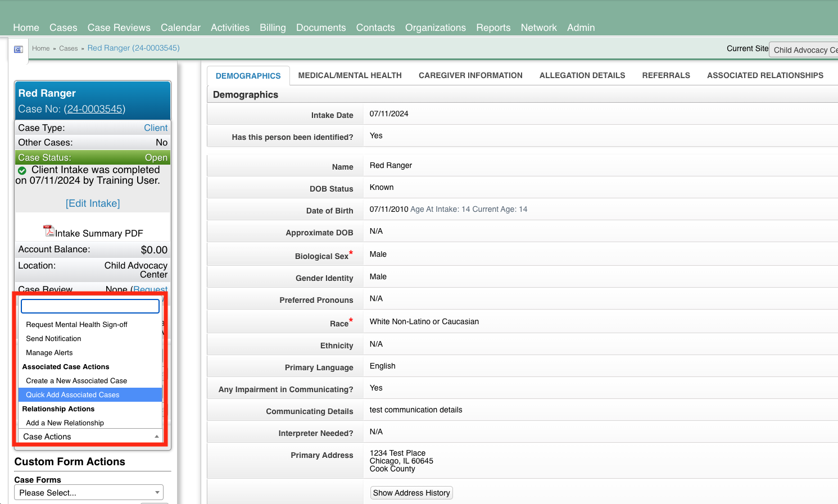Click the Date of Birth value 07/11/2010
This screenshot has height=504, width=838.
coord(389,209)
